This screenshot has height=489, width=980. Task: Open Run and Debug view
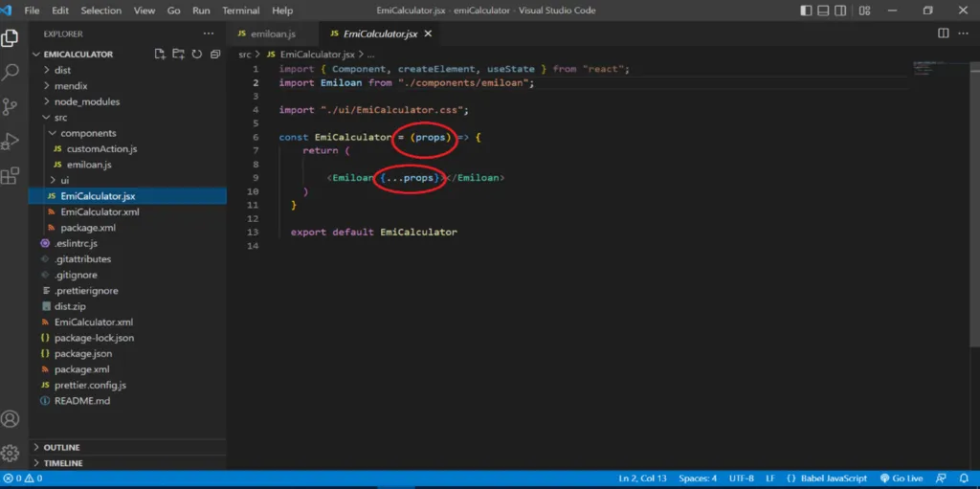10,142
